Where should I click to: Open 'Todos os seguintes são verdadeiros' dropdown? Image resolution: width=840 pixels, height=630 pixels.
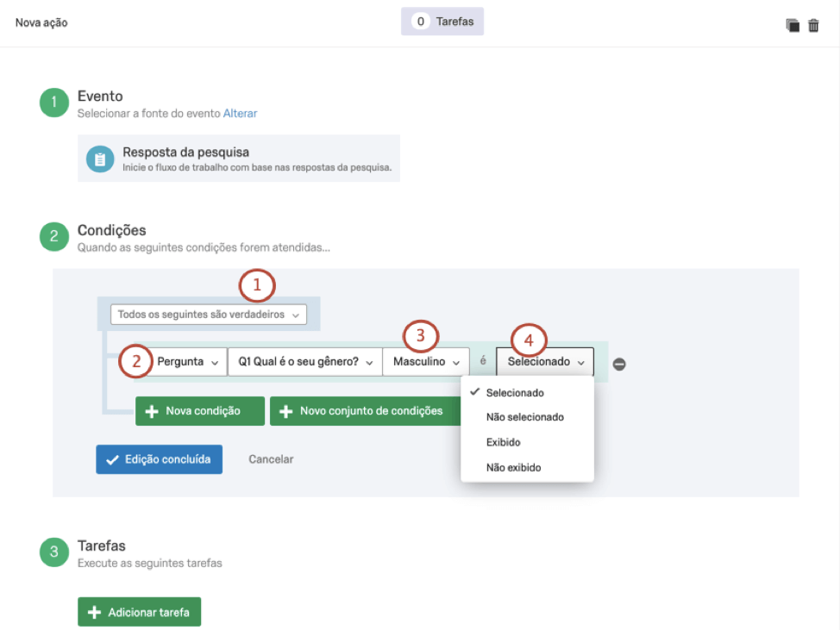(x=208, y=315)
